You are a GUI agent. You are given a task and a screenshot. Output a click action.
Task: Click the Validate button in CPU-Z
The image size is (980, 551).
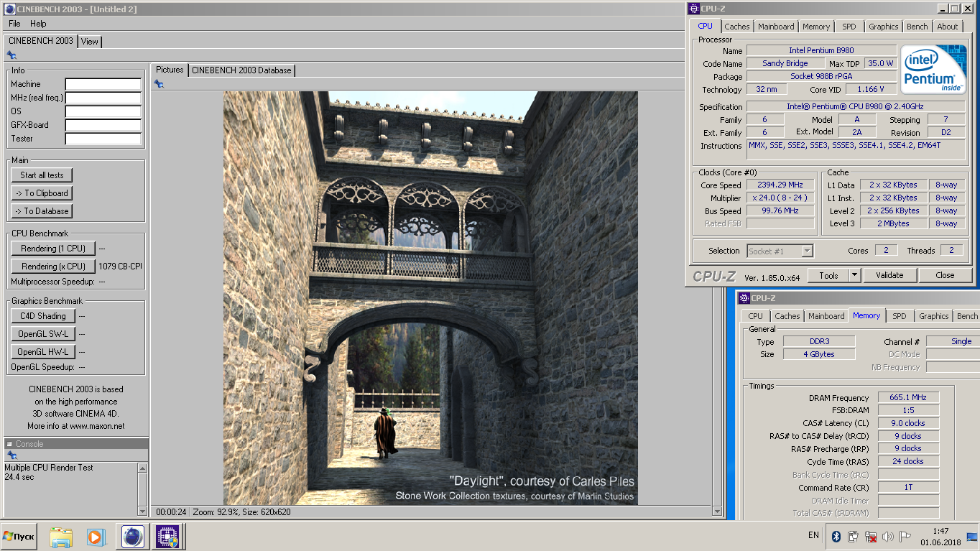[889, 275]
